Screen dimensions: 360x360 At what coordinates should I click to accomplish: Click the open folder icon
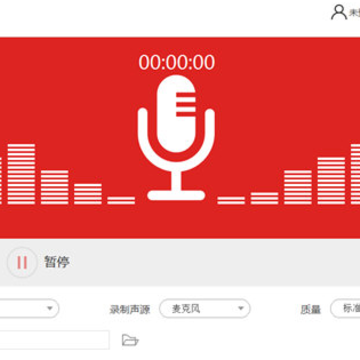[x=130, y=340]
